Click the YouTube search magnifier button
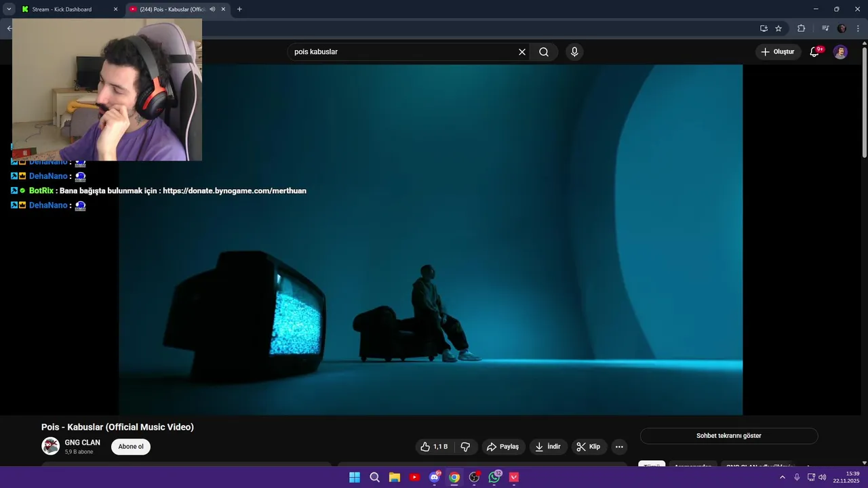Image resolution: width=868 pixels, height=488 pixels. (544, 52)
